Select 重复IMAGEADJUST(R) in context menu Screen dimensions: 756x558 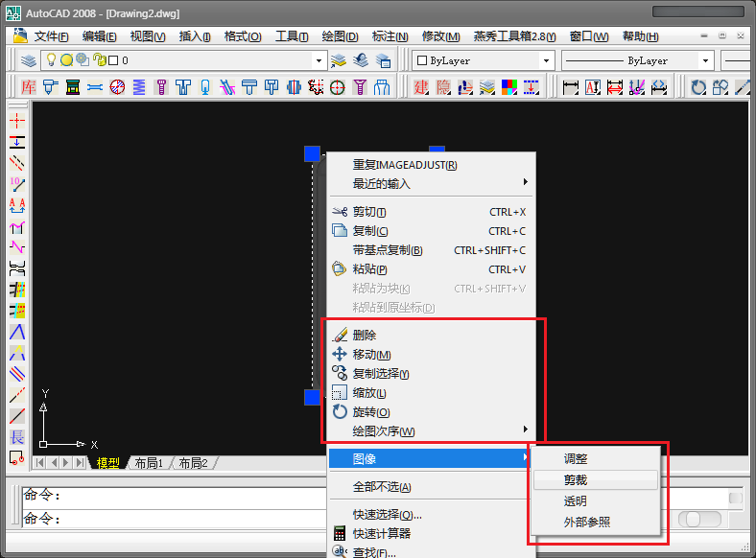point(432,165)
